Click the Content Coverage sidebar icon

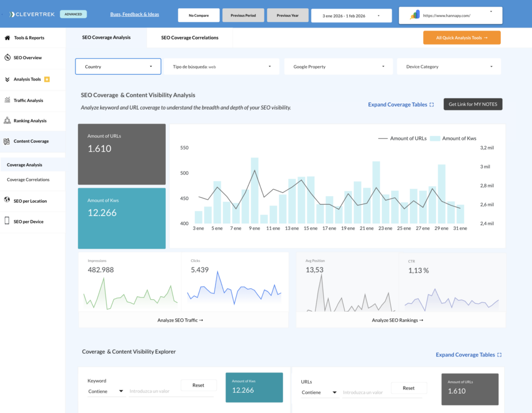[7, 141]
